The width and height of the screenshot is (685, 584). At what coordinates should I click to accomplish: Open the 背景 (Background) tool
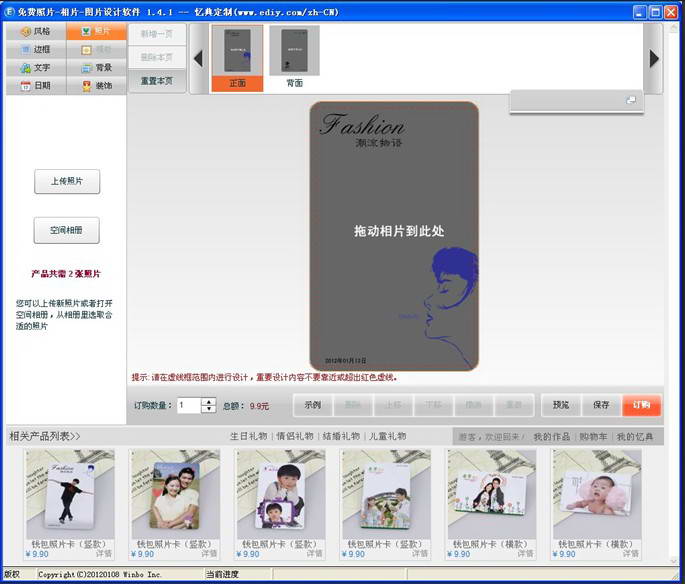96,68
